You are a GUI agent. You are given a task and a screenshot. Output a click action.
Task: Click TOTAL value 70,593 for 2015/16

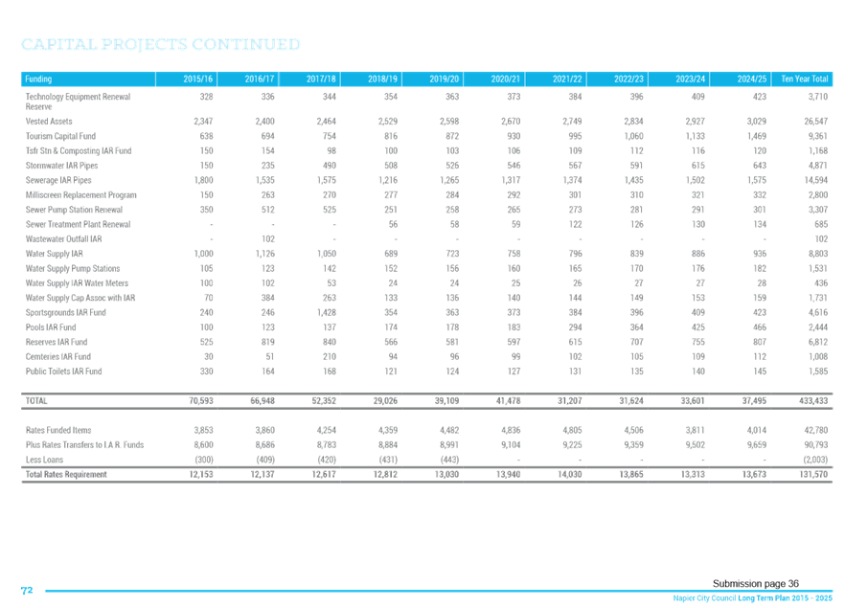201,400
